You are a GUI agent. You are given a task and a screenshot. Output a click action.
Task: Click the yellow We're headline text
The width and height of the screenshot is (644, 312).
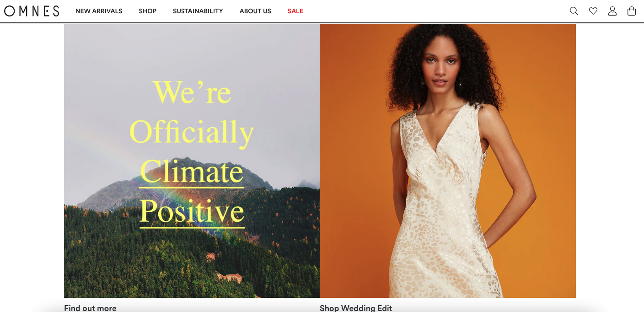(x=192, y=91)
